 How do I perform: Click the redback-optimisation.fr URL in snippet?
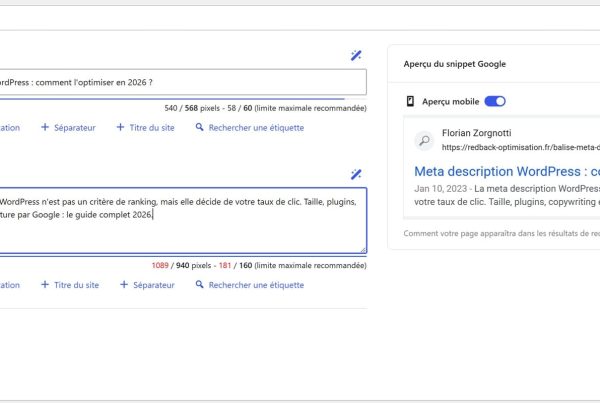(521, 147)
